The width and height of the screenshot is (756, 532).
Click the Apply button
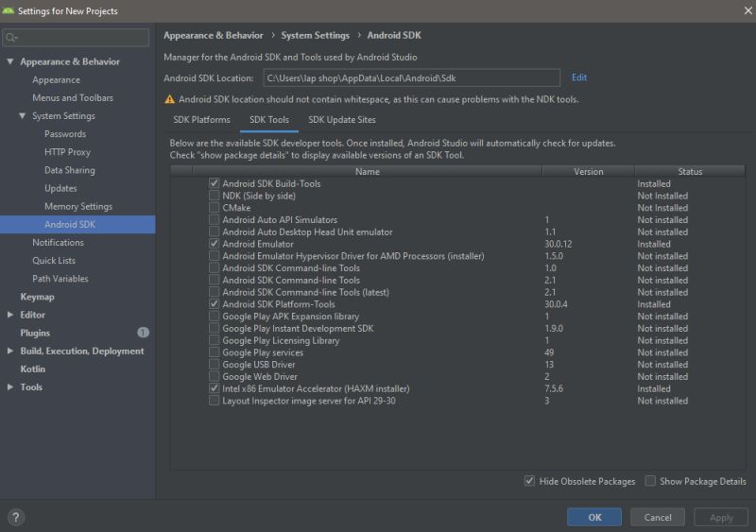(x=721, y=517)
